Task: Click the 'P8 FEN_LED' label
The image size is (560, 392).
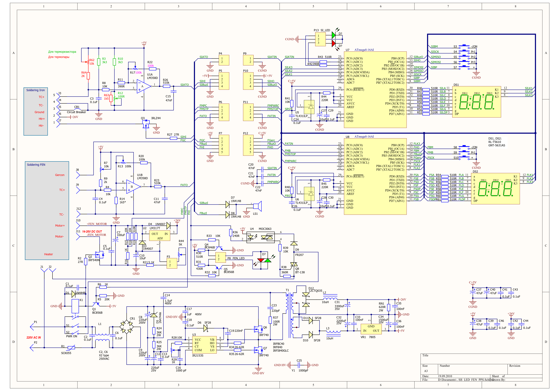Action: (236, 258)
